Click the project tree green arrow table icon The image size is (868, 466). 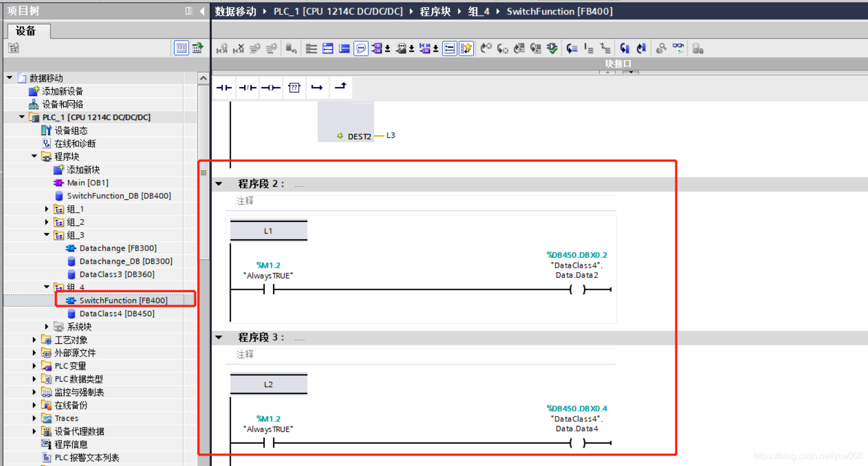coord(197,48)
